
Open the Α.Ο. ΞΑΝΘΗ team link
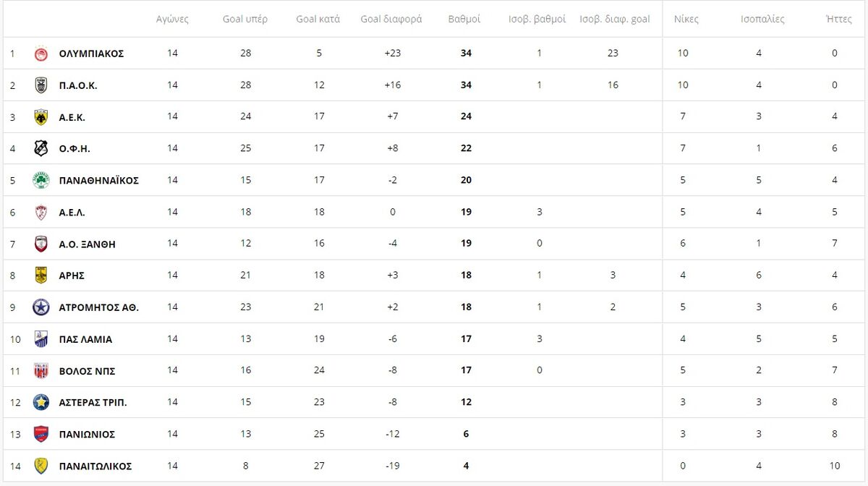[88, 244]
